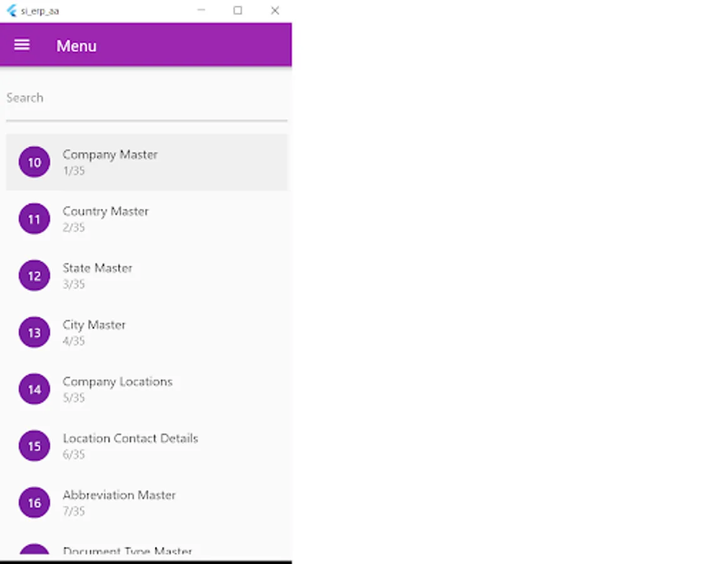
Task: Maximize the si_erp_aa window
Action: coord(238,10)
